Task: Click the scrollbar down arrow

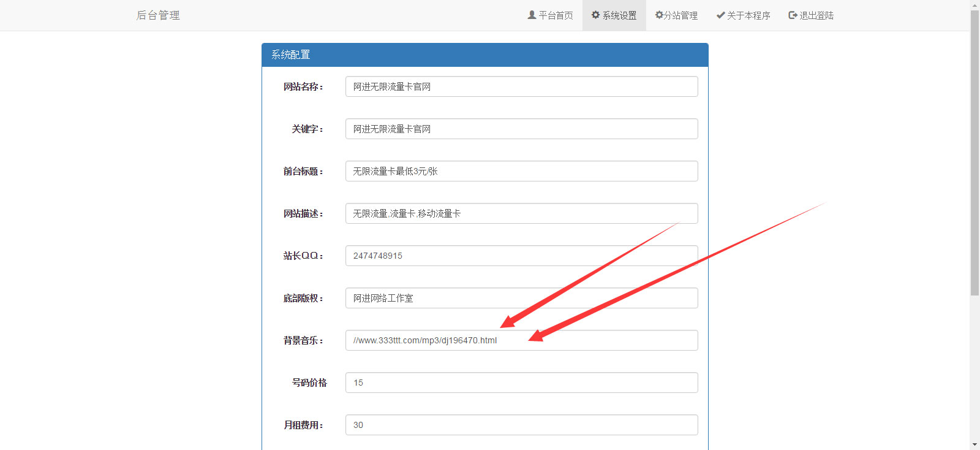Action: coord(974,444)
